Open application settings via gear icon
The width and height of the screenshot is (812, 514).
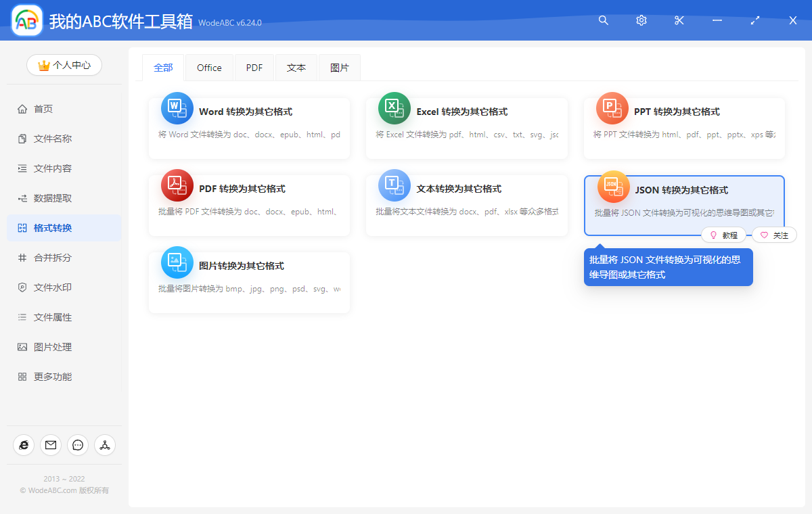[x=641, y=20]
